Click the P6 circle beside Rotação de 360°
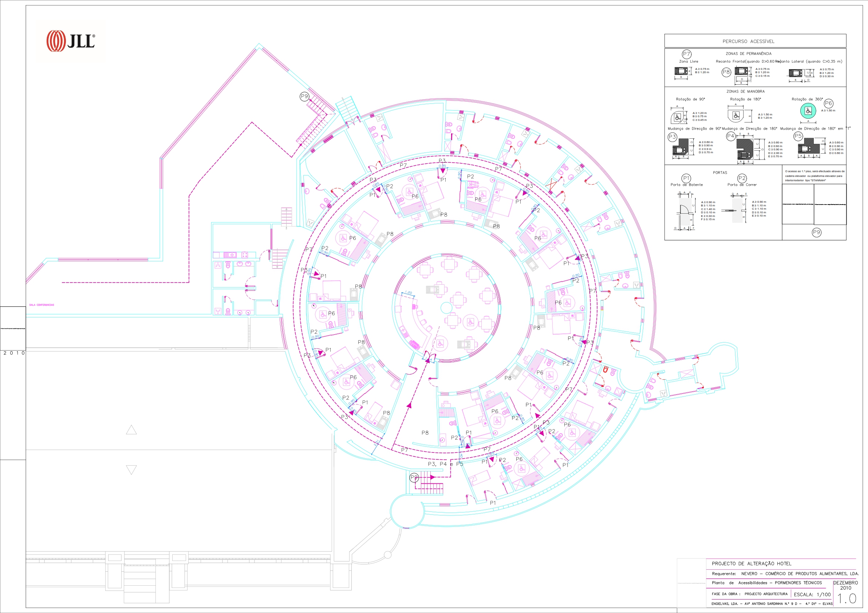868x613 pixels. [828, 103]
